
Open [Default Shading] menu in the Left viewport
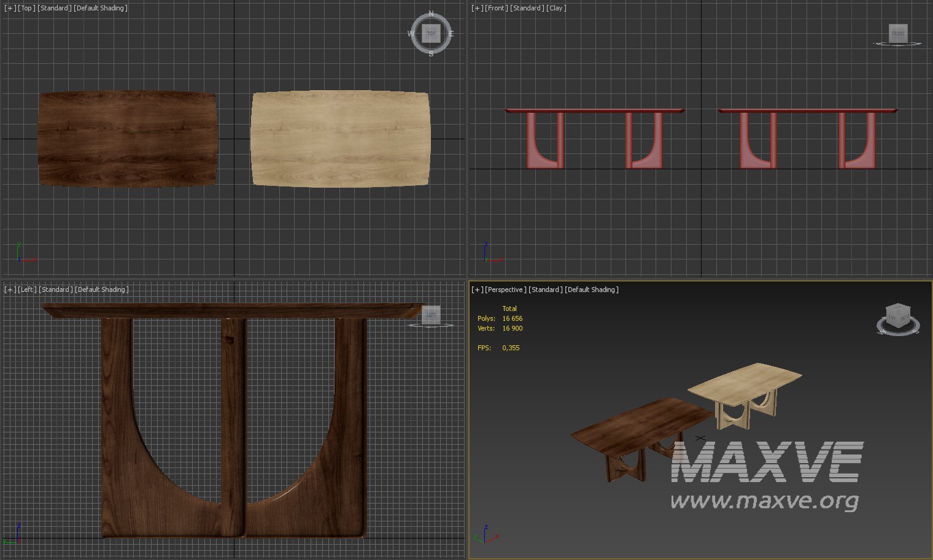tap(101, 290)
